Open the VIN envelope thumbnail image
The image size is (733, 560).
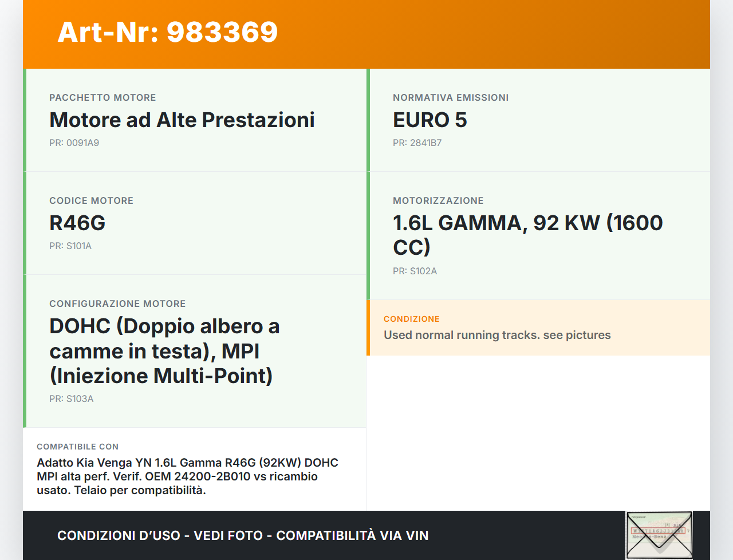point(659,535)
